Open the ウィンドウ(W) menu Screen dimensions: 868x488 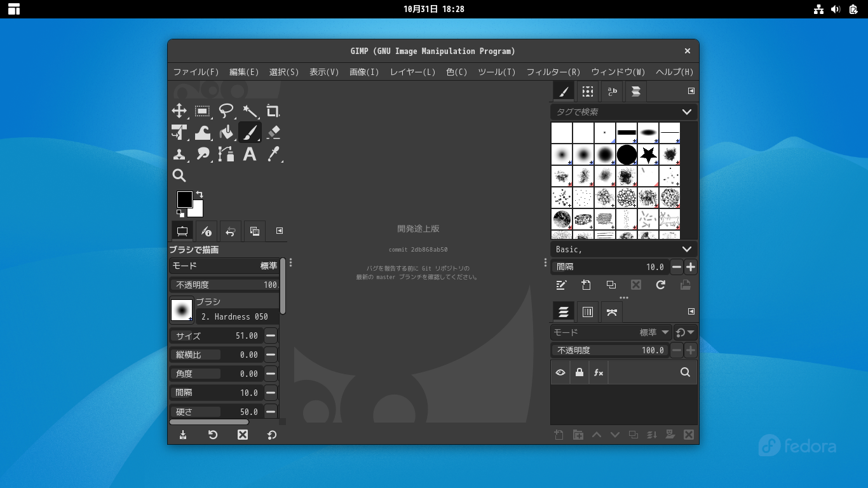(618, 72)
